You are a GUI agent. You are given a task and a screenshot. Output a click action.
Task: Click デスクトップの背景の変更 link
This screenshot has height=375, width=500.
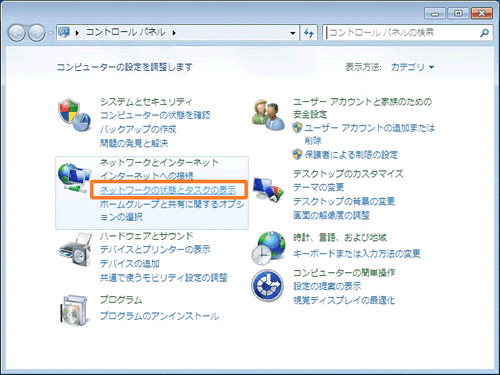(344, 201)
